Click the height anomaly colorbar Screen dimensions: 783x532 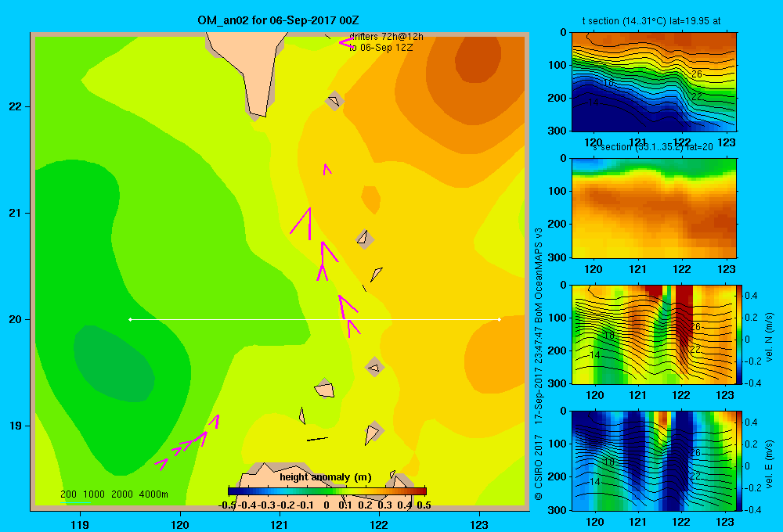coord(327,491)
